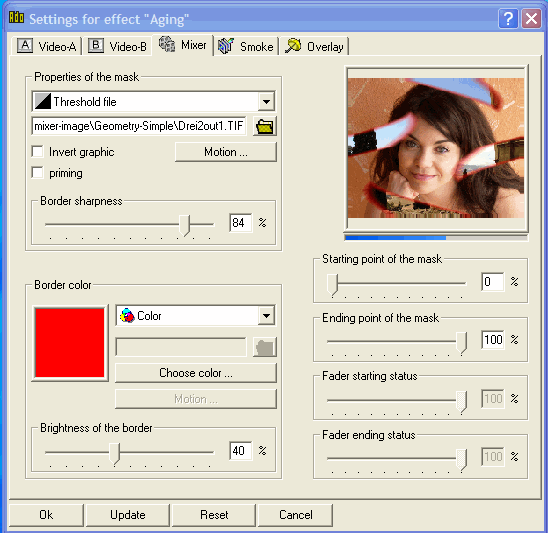Click the red border color swatch
Image resolution: width=548 pixels, height=533 pixels.
(70, 343)
